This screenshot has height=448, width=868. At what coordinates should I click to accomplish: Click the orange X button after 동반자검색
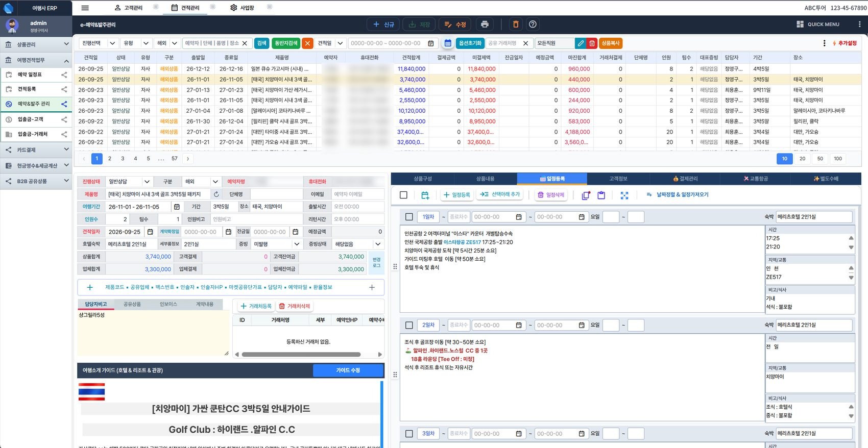[x=307, y=43]
